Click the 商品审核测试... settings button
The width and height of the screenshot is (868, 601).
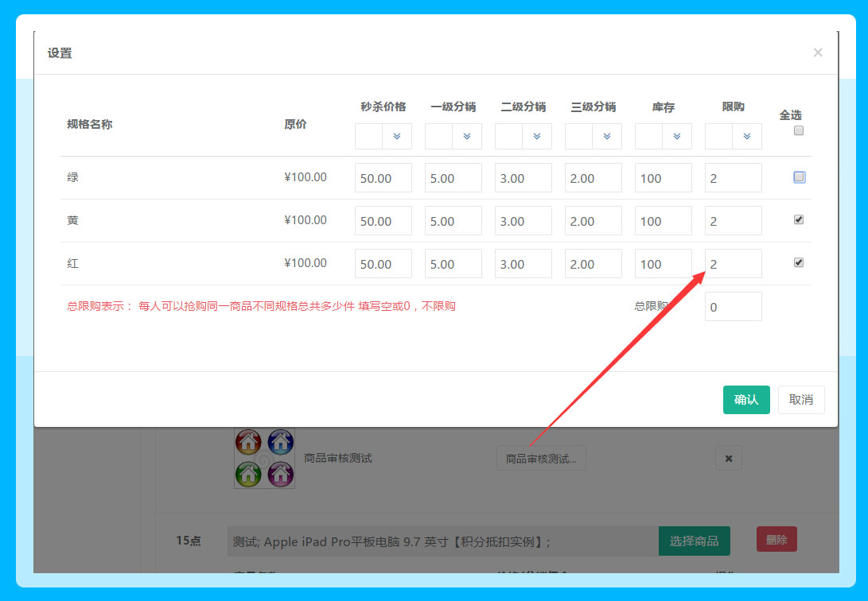click(x=541, y=458)
